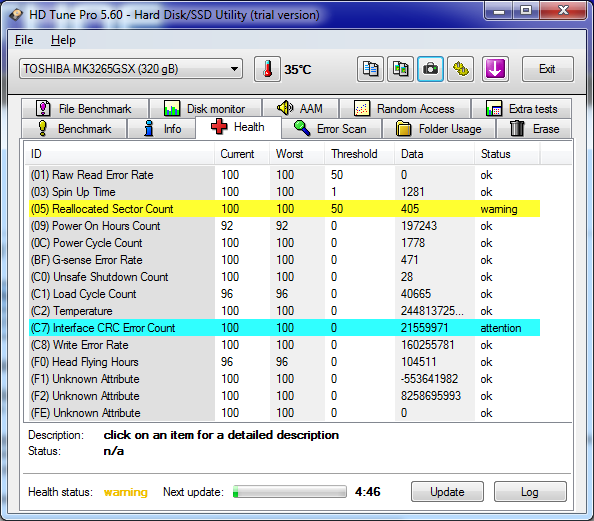Click data value 8258695993
Screen dimensions: 594x521
click(431, 396)
